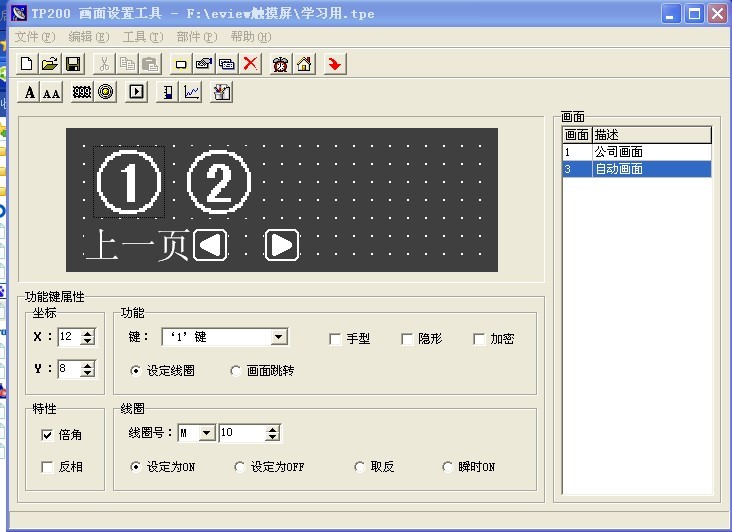Open the 部件(P) menu
732x532 pixels.
point(195,37)
